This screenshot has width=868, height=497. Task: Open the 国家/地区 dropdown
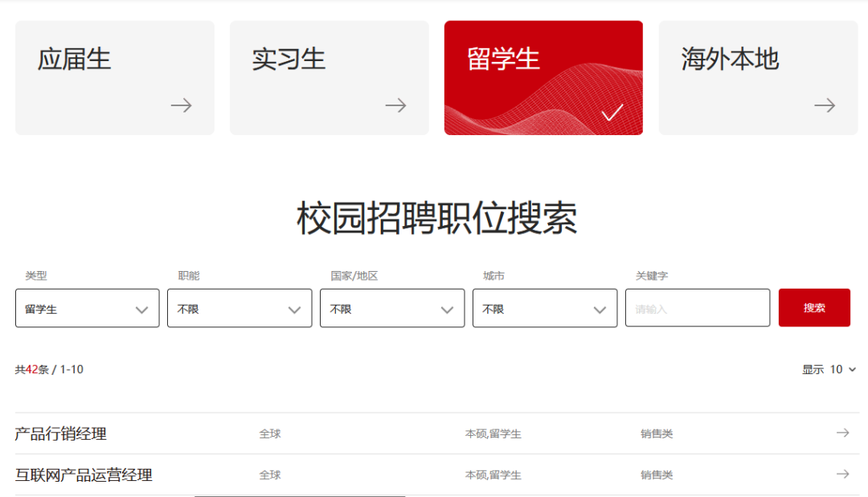pyautogui.click(x=392, y=309)
